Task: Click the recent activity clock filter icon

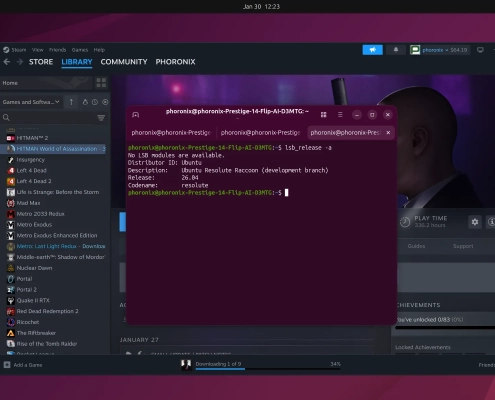Action: [x=95, y=102]
